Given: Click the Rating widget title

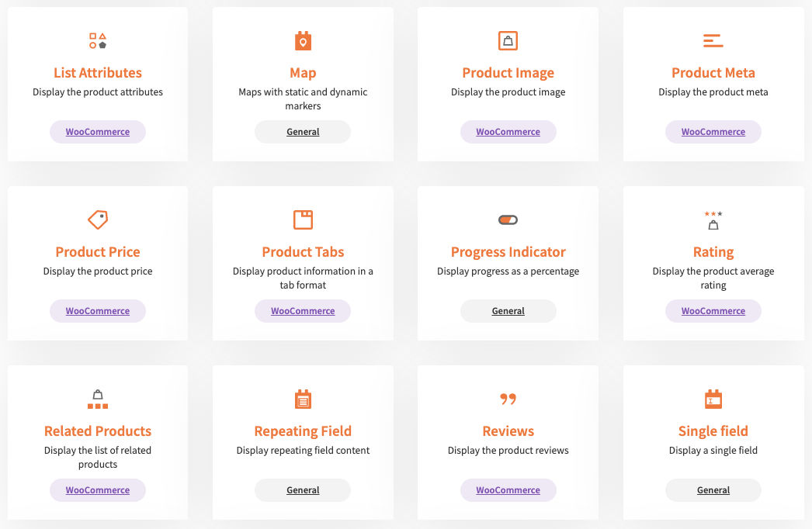Looking at the screenshot, I should pyautogui.click(x=713, y=251).
